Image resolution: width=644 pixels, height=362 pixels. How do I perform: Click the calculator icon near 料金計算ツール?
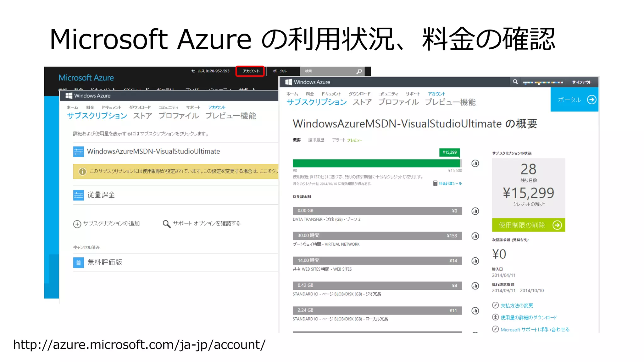[435, 183]
